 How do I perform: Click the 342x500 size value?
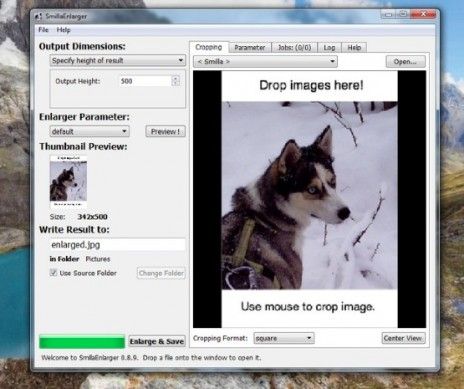[92, 217]
